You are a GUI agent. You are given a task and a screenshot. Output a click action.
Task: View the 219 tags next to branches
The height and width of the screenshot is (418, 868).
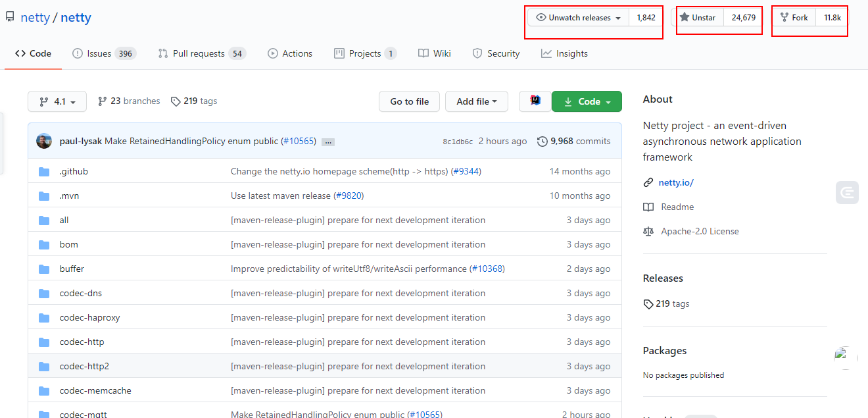click(194, 101)
